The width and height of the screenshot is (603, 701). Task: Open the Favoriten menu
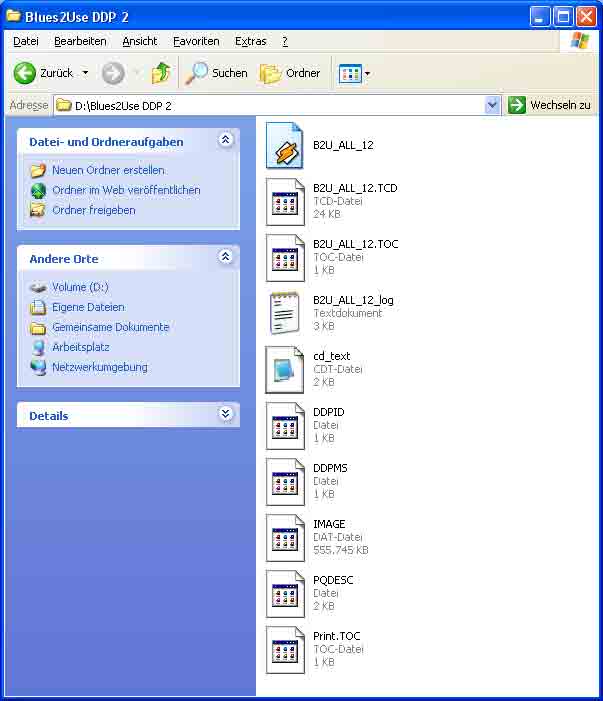(x=196, y=41)
